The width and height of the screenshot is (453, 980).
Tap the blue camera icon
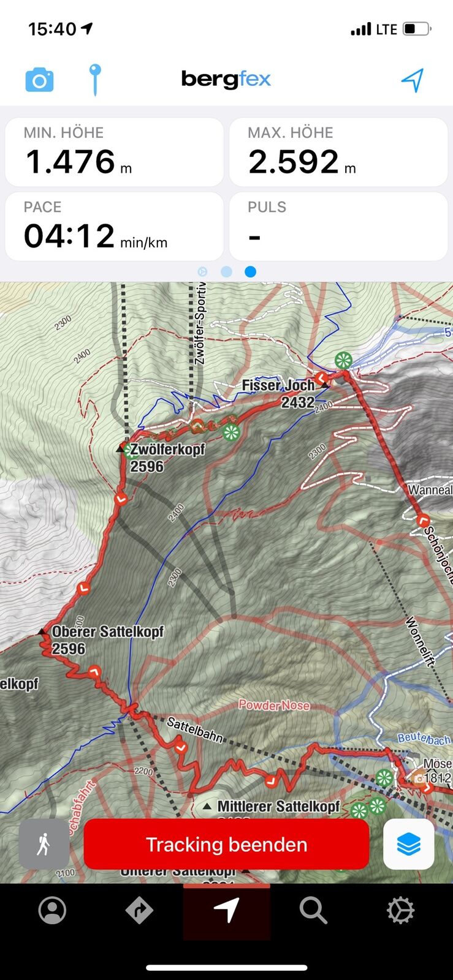tap(39, 80)
